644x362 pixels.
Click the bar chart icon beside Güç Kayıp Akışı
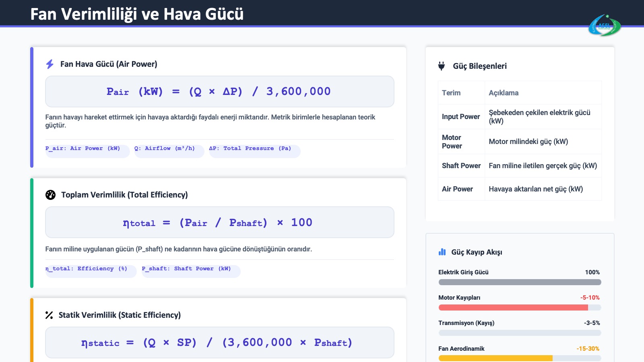point(442,252)
